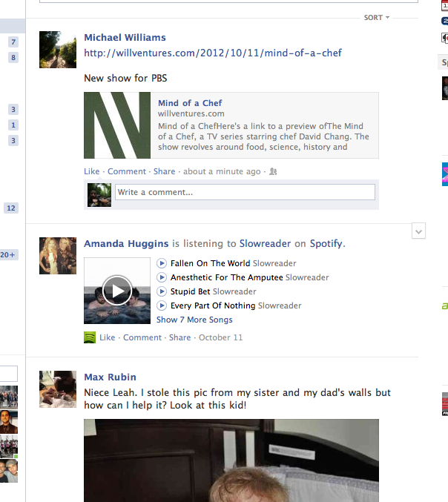Click the 'October 11' timestamp

click(220, 337)
